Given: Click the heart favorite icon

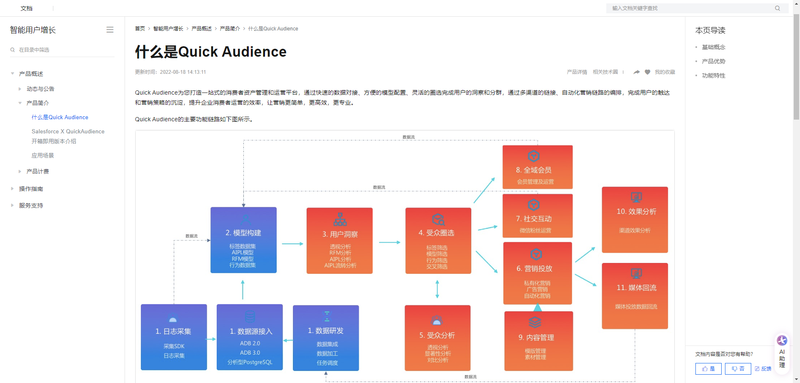Looking at the screenshot, I should point(647,72).
